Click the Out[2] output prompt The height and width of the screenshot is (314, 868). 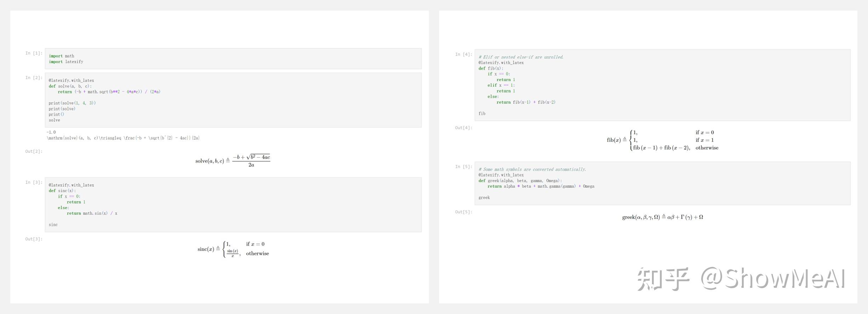[34, 151]
